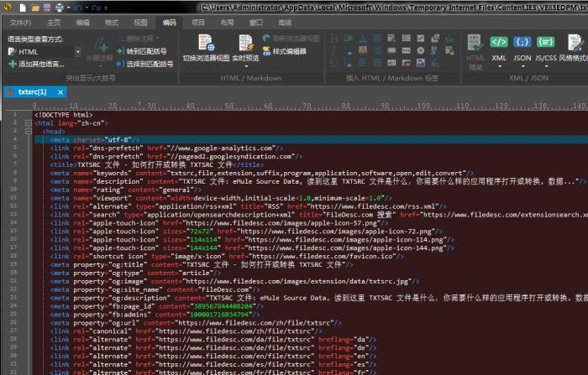Close the txtsrc[1] file tab
The image size is (588, 375).
click(60, 92)
